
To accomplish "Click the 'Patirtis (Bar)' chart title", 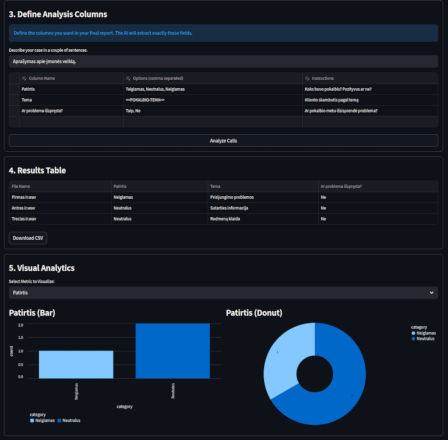I will (32, 313).
